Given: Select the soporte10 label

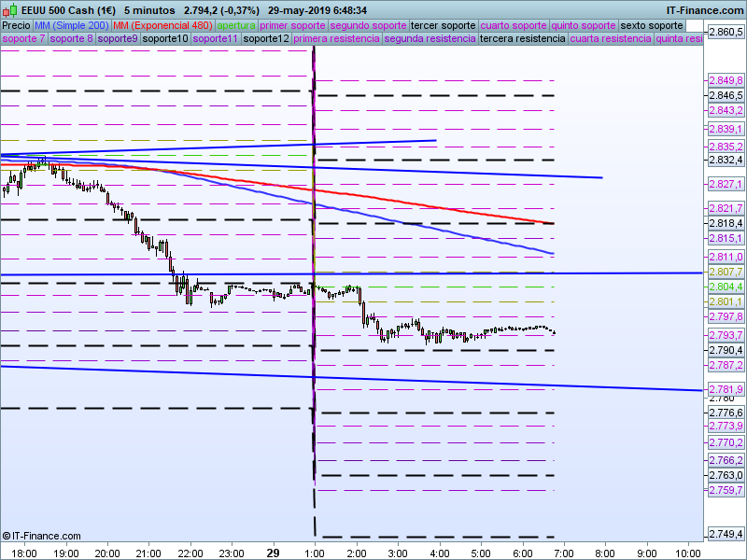Looking at the screenshot, I should (165, 38).
